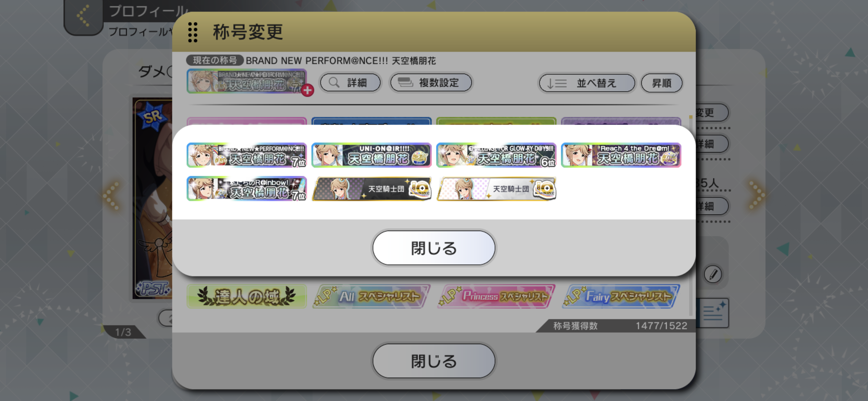Select BRAND NEW PERFORM@NCE!!! rank 7 badge in popup
Viewport: 868px width, 401px height.
[246, 155]
